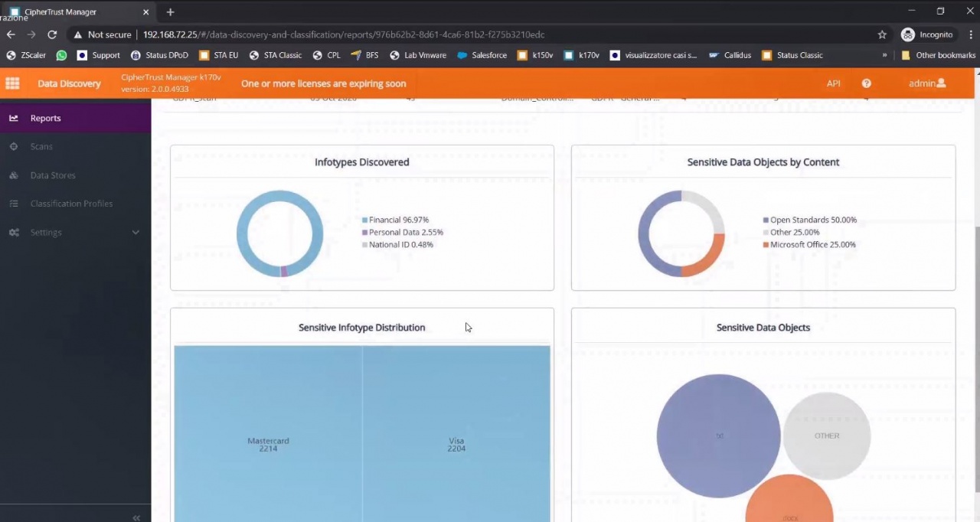Viewport: 980px width, 522px height.
Task: Click the Other 25.00% legend swatch
Action: [766, 232]
